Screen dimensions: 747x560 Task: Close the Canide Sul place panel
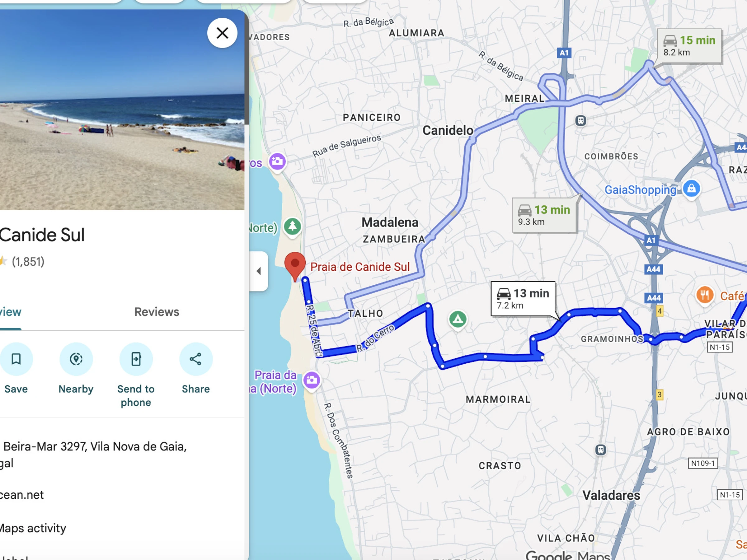click(x=222, y=33)
